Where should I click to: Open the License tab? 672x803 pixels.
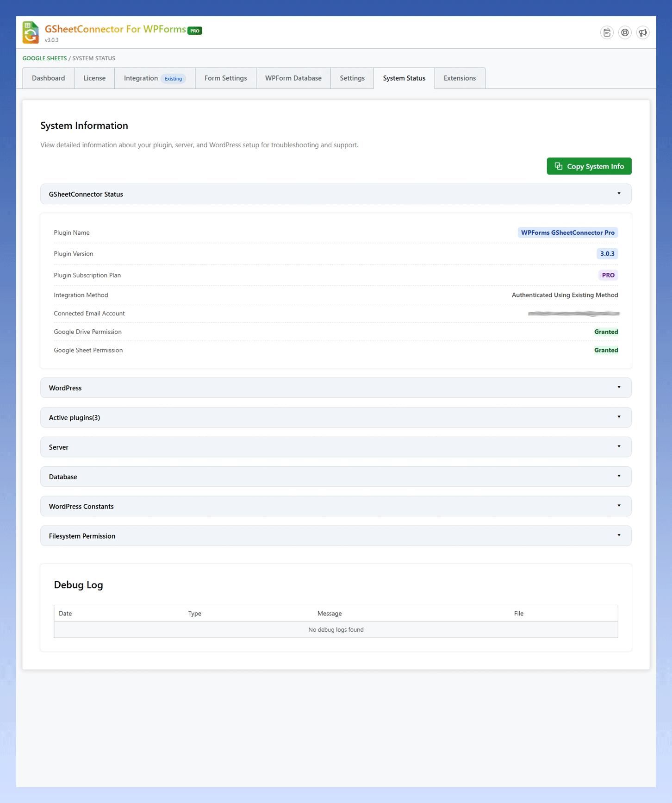pyautogui.click(x=94, y=78)
